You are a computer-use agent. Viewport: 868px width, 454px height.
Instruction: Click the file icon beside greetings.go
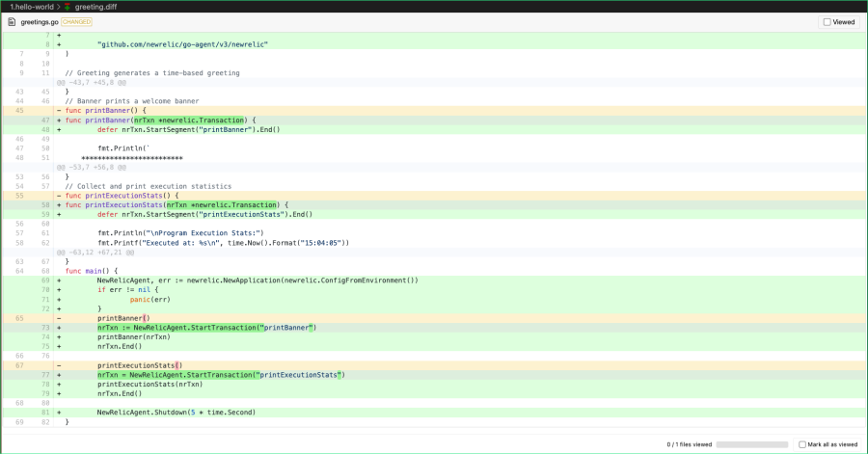pos(12,21)
